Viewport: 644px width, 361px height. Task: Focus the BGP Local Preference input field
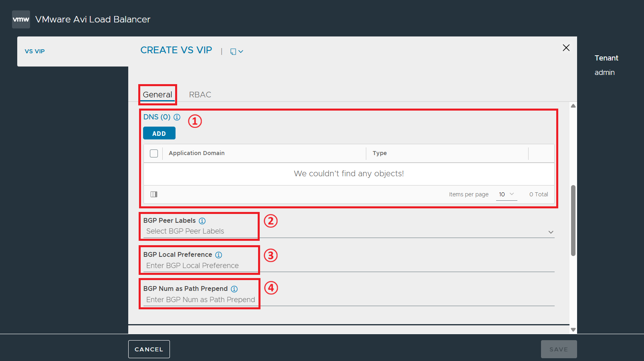pos(349,266)
